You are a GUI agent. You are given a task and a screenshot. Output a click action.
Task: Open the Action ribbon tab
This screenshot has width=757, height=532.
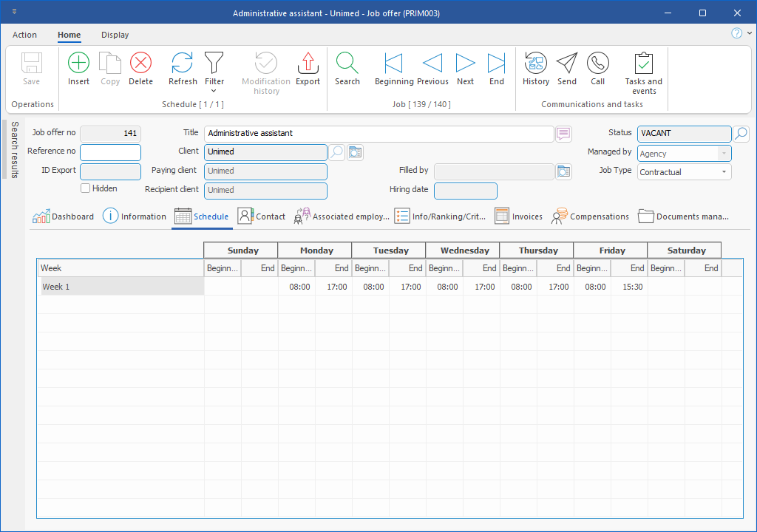(24, 35)
